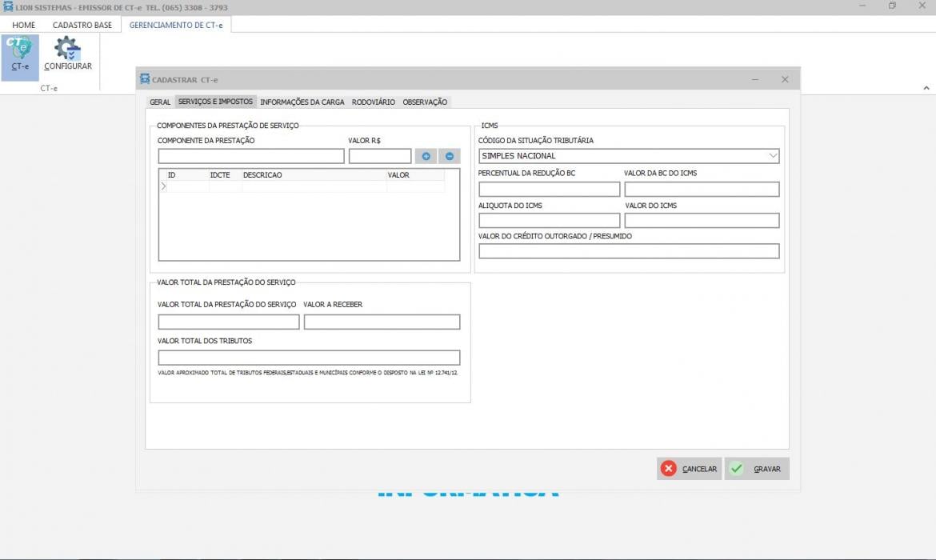The height and width of the screenshot is (560, 936).
Task: Collapse the ribbon with the chevron
Action: pos(926,88)
